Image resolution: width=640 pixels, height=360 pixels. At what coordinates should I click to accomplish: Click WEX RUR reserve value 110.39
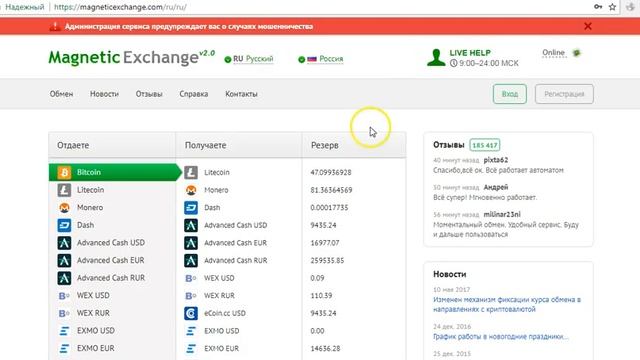click(321, 296)
